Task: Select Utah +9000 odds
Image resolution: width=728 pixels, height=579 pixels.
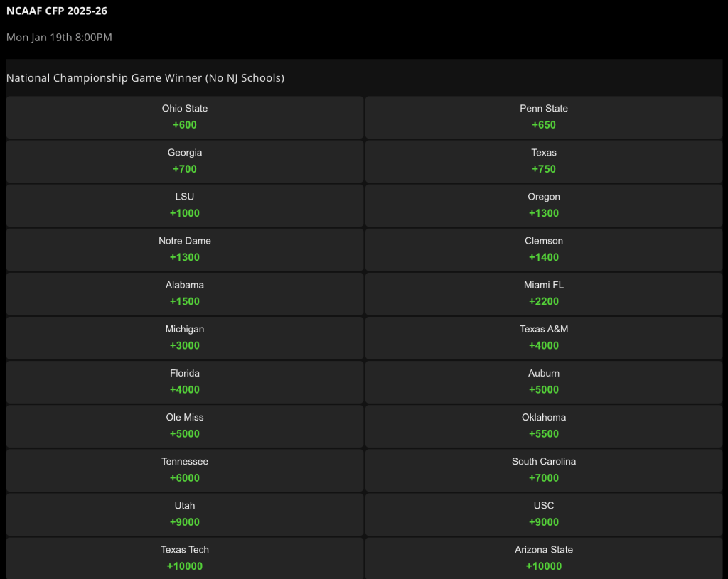Action: coord(185,514)
